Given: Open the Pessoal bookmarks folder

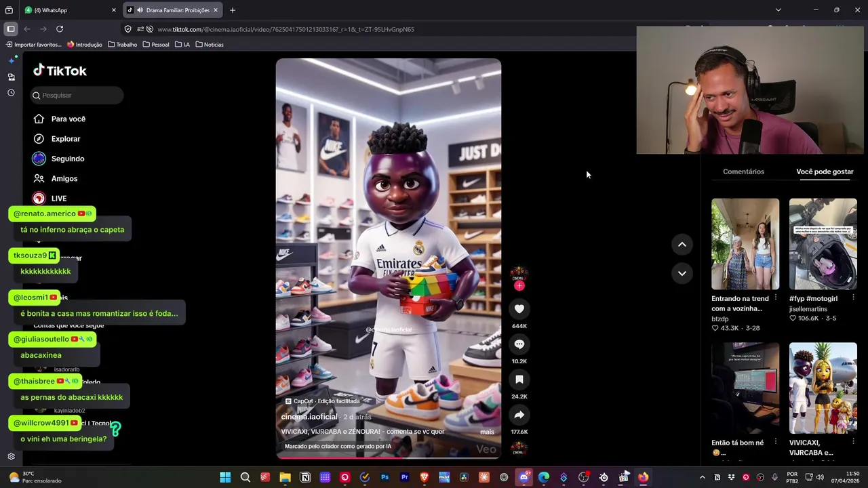Looking at the screenshot, I should pos(156,45).
